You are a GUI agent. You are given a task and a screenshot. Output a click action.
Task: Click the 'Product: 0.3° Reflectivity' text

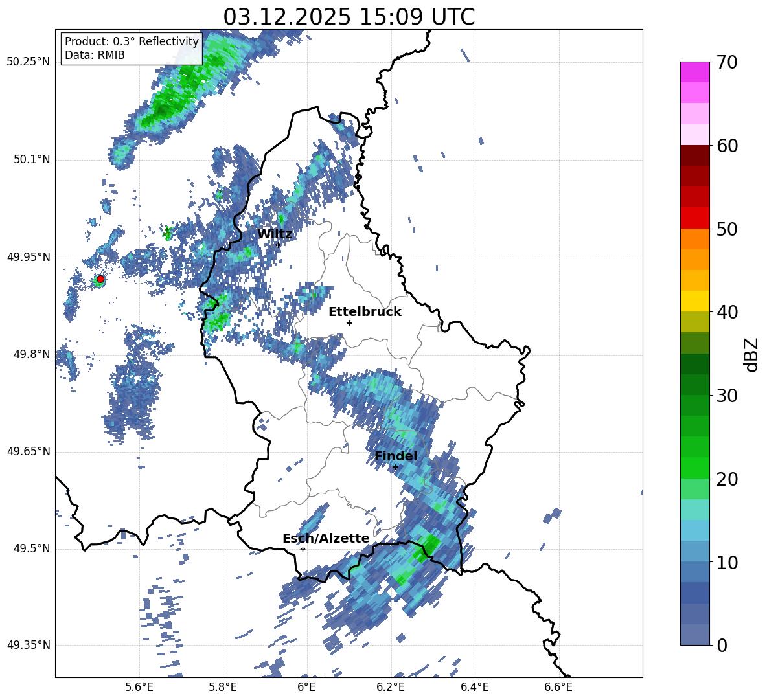tap(132, 41)
